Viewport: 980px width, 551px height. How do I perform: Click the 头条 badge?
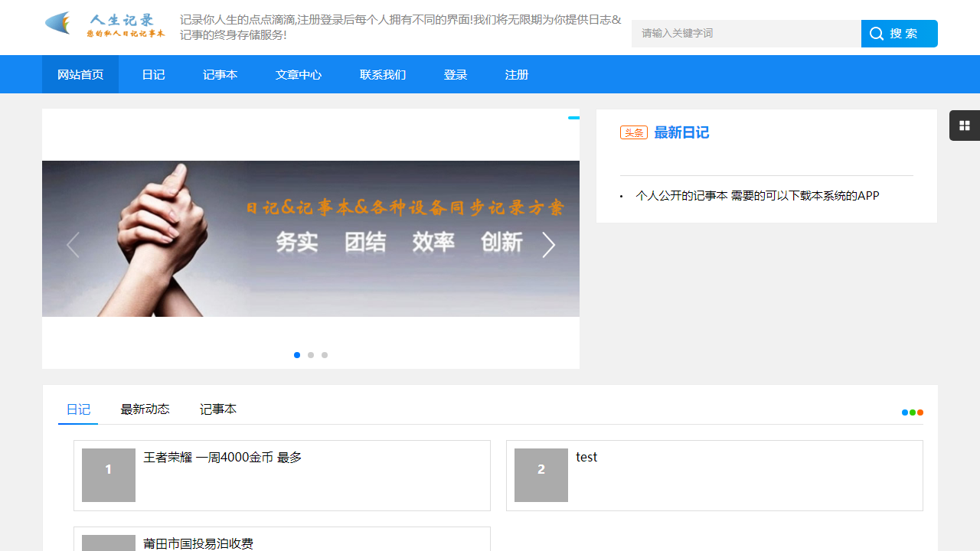pyautogui.click(x=634, y=133)
